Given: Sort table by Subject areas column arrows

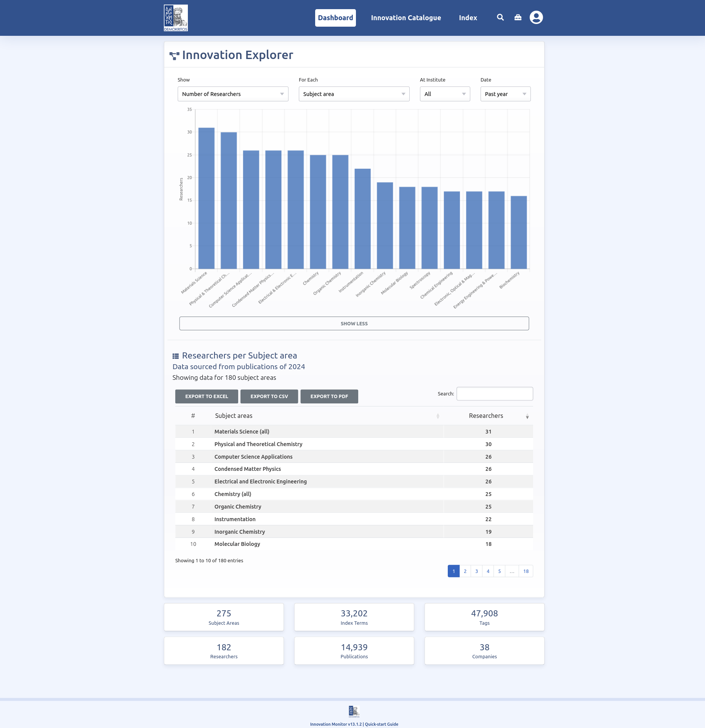Looking at the screenshot, I should coord(438,416).
